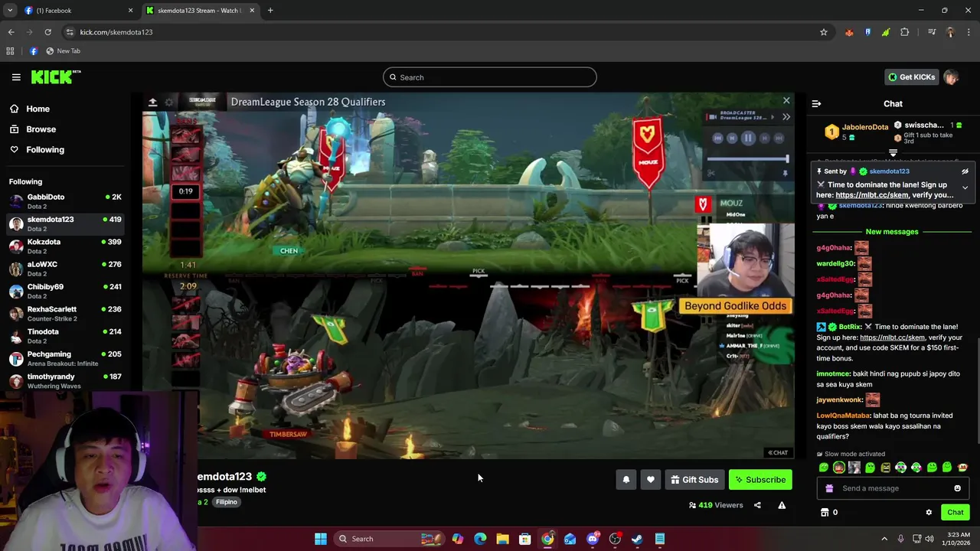Collapse the chat panel with the arrow icon
Image resolution: width=980 pixels, height=551 pixels.
(816, 103)
